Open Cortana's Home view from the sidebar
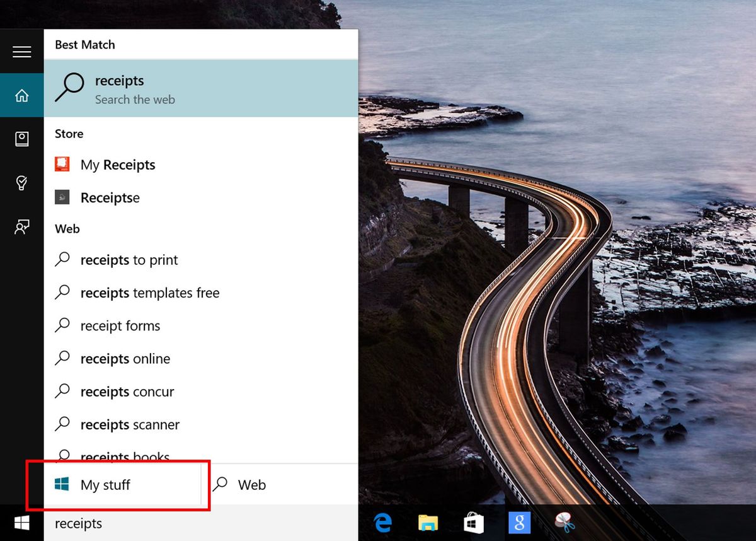This screenshot has height=541, width=756. [21, 95]
